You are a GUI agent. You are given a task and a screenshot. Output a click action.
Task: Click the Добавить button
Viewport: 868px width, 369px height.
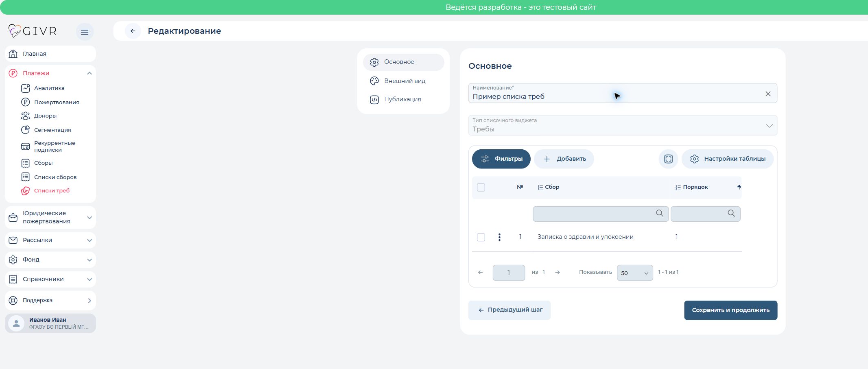[x=564, y=159]
